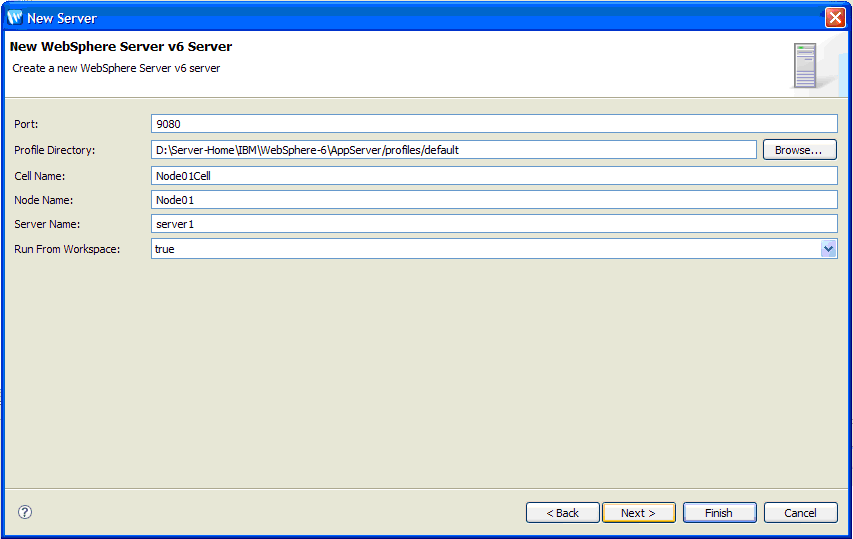This screenshot has height=539, width=853.
Task: Click the 'New WebSphere Server v6 Server' heading
Action: tap(121, 47)
